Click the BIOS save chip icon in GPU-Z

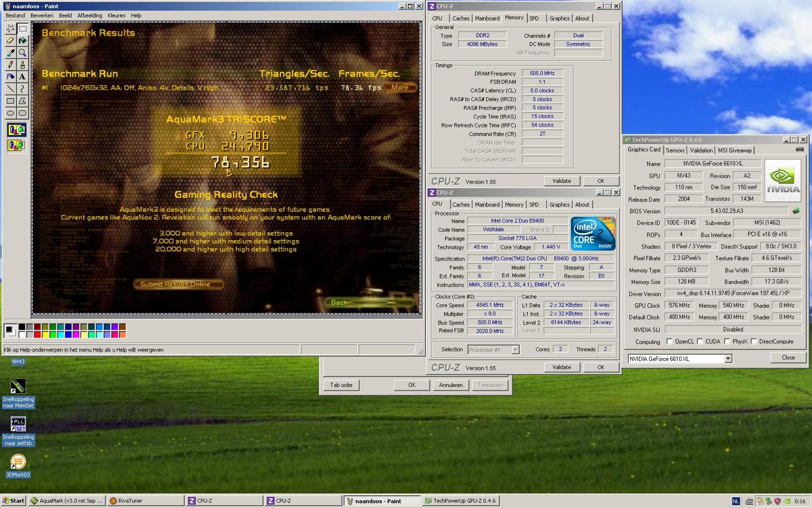pos(796,210)
